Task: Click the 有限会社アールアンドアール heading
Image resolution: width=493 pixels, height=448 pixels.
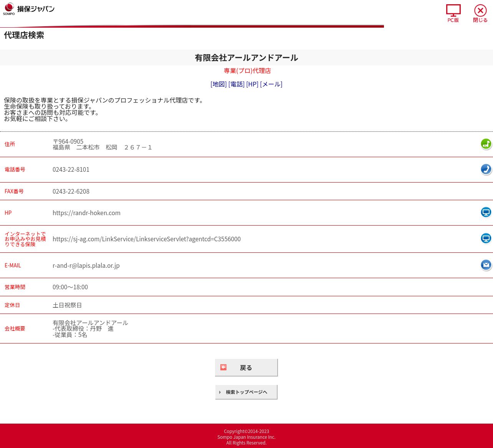Action: pos(246,58)
